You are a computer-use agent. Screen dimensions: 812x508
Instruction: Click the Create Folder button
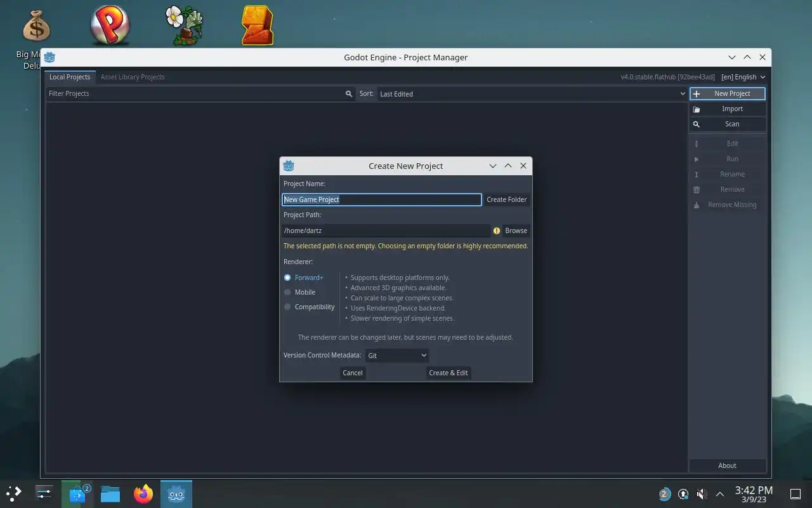coord(506,199)
